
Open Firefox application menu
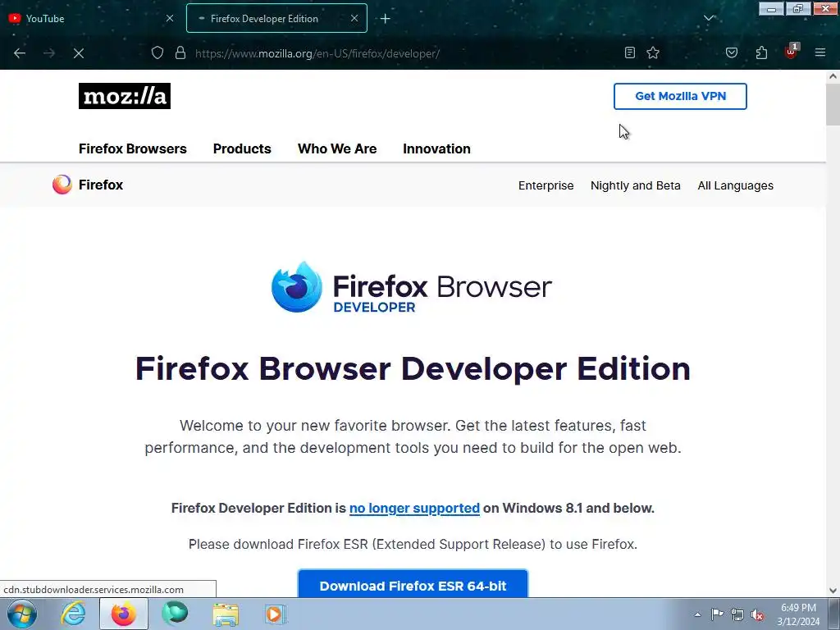coord(820,52)
